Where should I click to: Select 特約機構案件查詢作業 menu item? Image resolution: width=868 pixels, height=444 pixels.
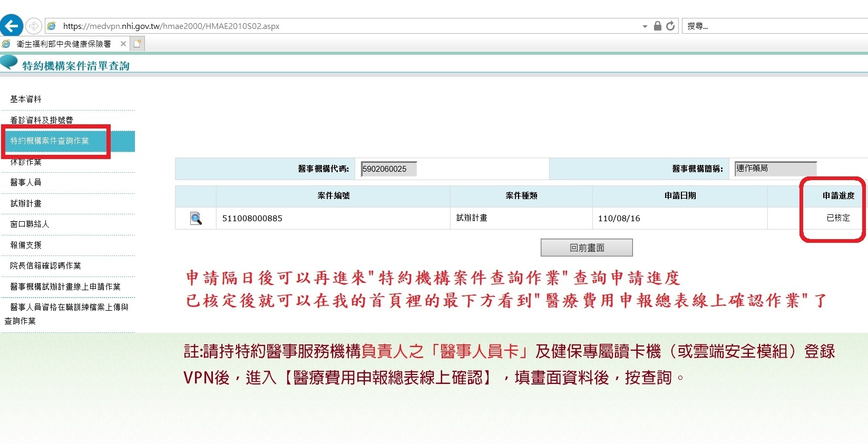pyautogui.click(x=50, y=141)
